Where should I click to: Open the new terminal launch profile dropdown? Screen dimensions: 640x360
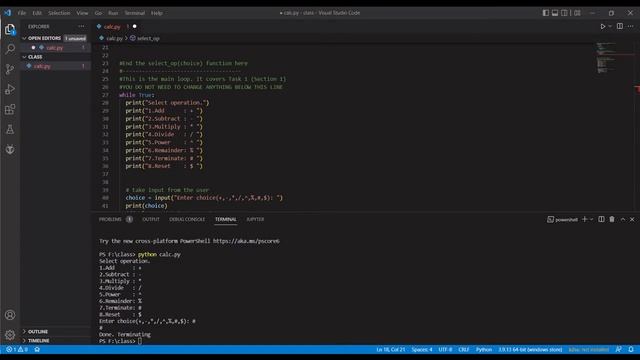coord(591,219)
